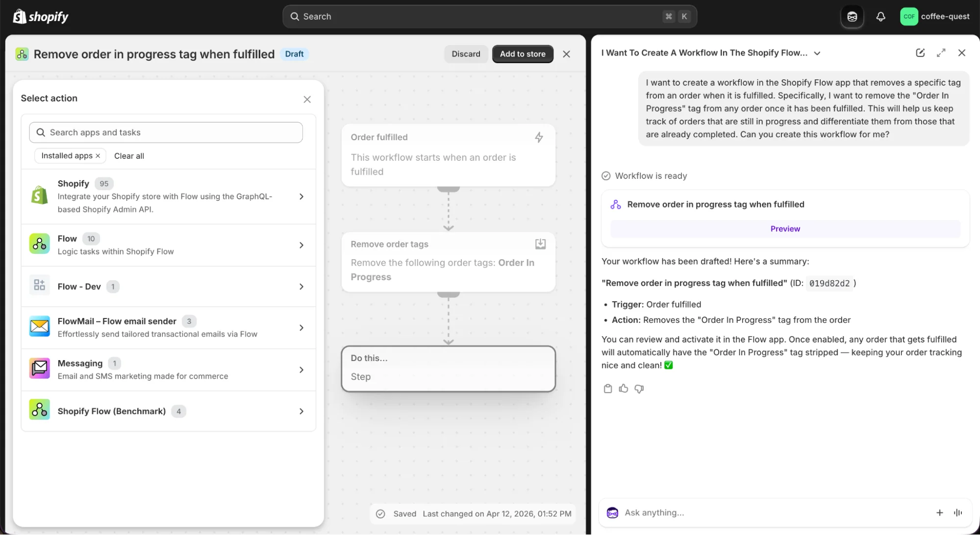
Task: Expand the Flow logic tasks row
Action: point(168,245)
